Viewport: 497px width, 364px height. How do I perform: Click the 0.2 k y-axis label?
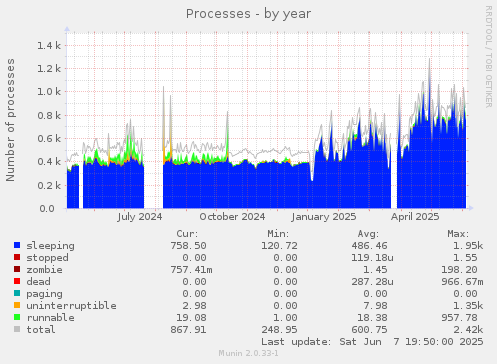tap(49, 185)
